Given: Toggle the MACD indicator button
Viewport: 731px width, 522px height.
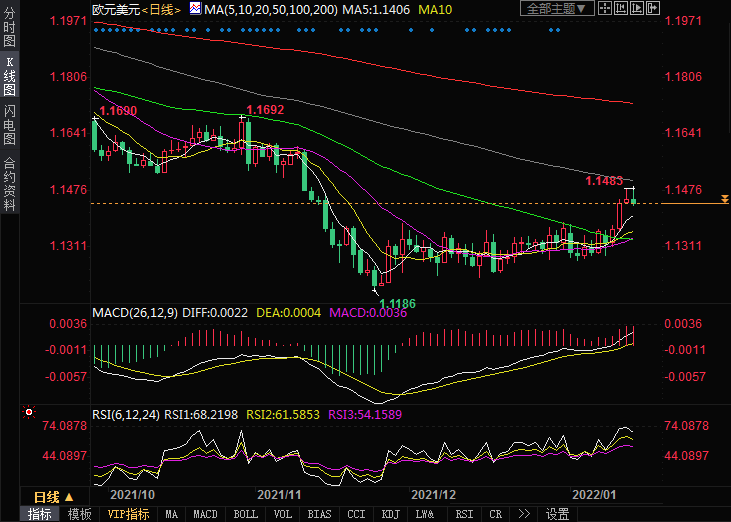Looking at the screenshot, I should pyautogui.click(x=205, y=514).
